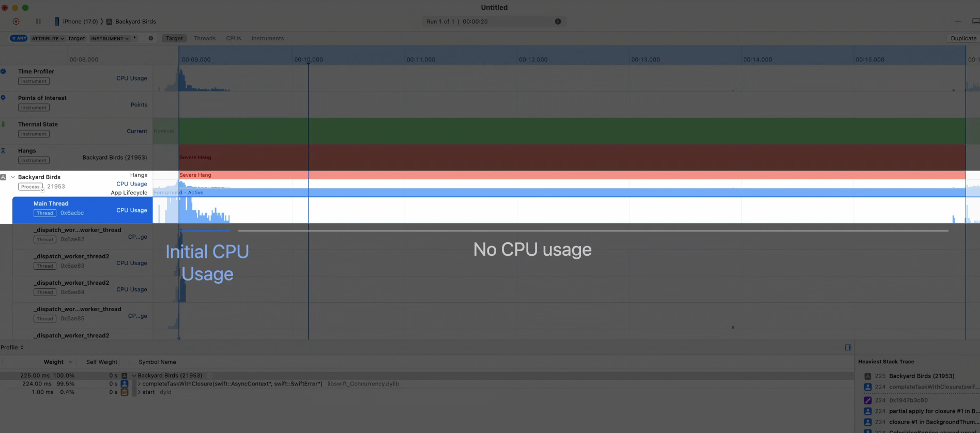Select the thread track 0x6ae84

click(83, 289)
